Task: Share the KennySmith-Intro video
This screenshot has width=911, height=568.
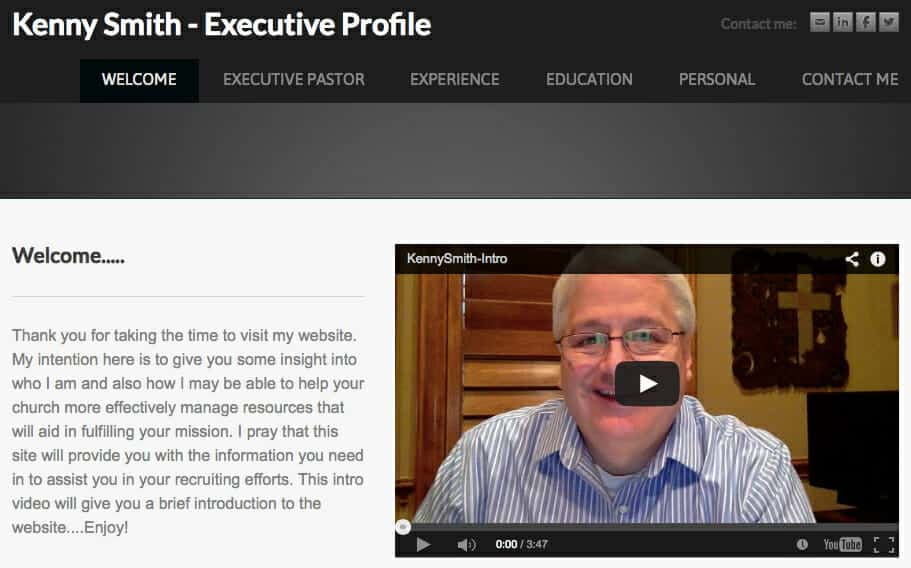Action: [x=852, y=259]
